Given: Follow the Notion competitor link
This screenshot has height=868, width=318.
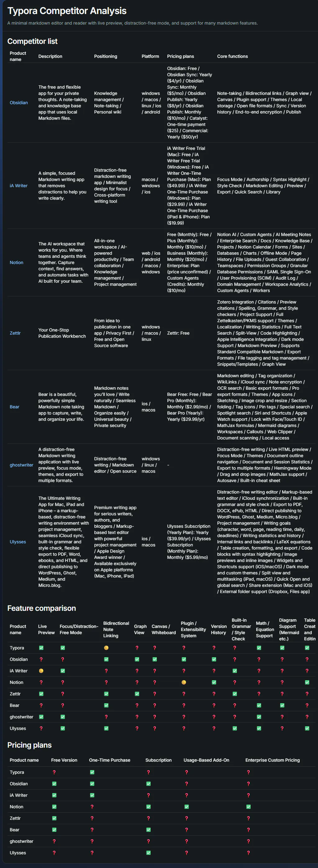Looking at the screenshot, I should pos(16,262).
